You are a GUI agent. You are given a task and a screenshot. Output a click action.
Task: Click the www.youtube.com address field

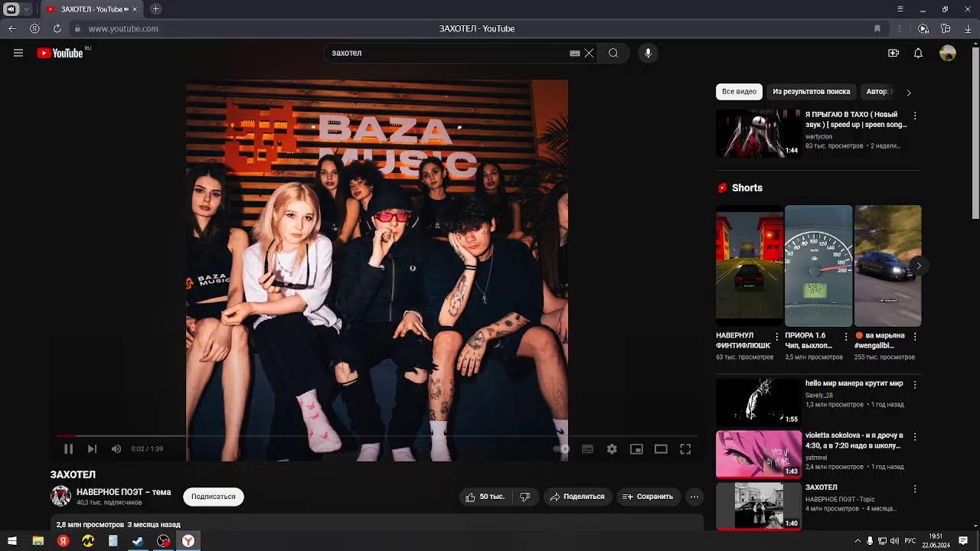click(123, 28)
